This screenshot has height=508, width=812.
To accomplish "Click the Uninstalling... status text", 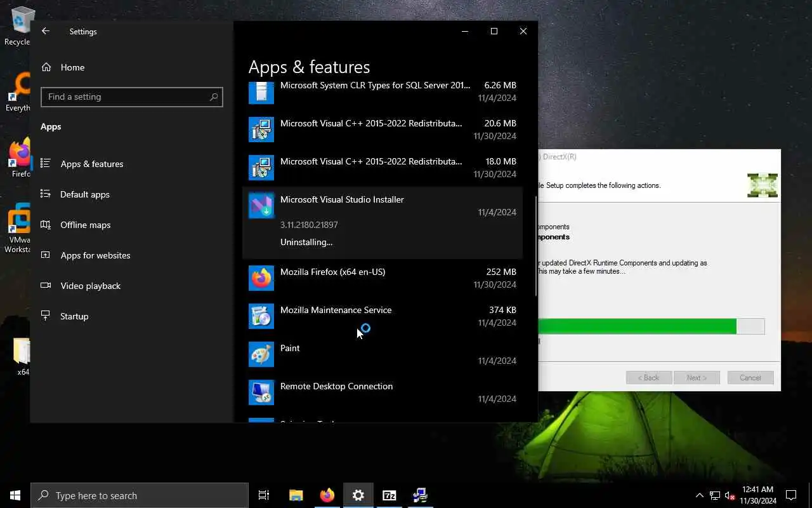I will point(306,242).
